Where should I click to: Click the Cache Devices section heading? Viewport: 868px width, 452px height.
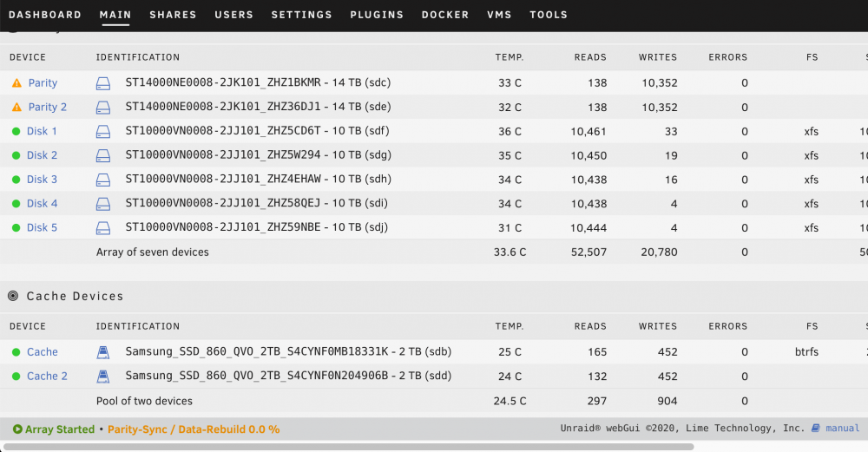(75, 296)
